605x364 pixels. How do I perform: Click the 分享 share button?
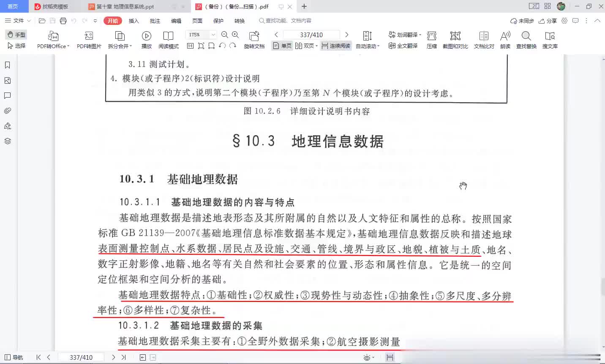[x=548, y=21]
